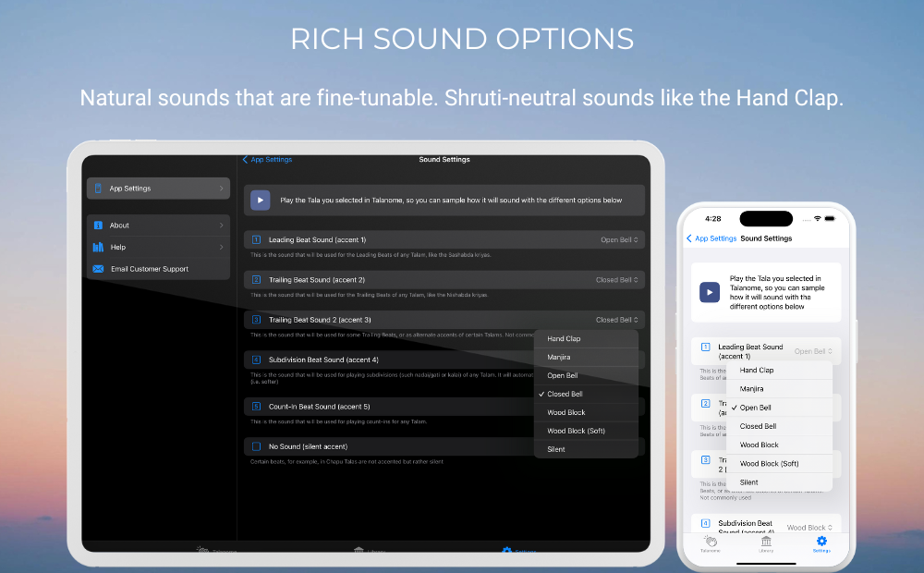Click the 4:28 clock on iPhone

713,219
